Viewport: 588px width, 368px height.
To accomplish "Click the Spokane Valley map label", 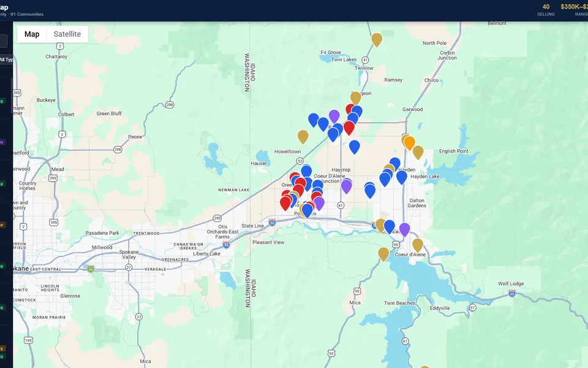I will point(129,255).
